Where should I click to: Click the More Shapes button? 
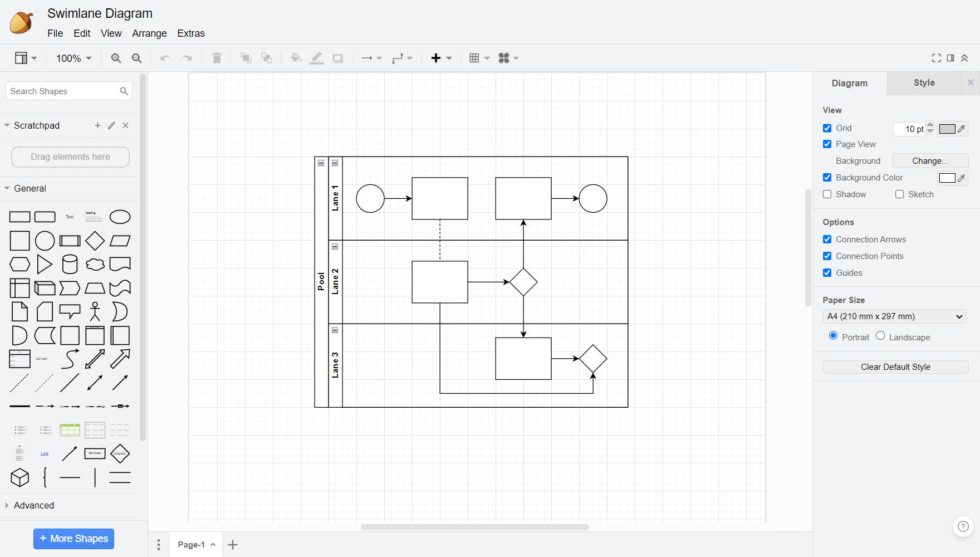point(73,539)
